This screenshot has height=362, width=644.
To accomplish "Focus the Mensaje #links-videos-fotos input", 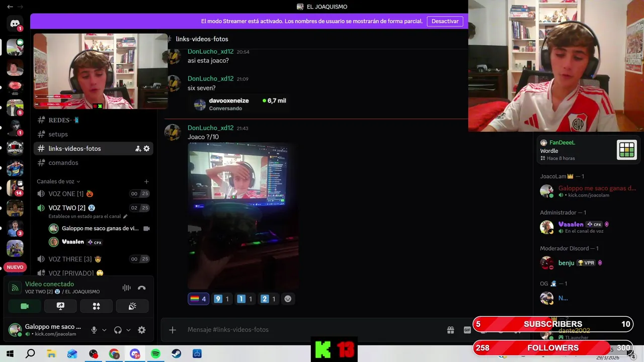I will [312, 330].
